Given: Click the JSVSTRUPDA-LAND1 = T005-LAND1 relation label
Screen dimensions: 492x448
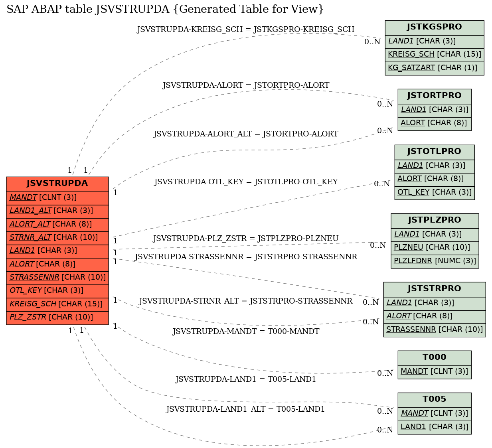Looking at the screenshot, I should point(246,379).
